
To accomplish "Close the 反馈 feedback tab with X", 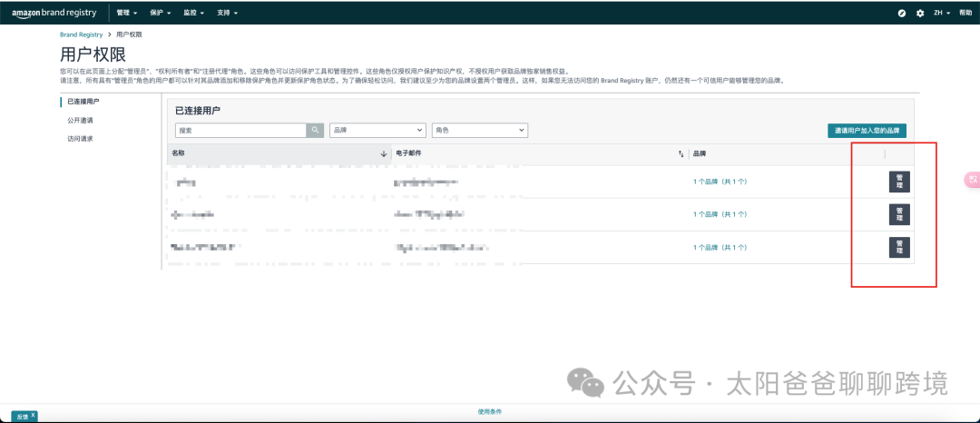I will (x=34, y=415).
